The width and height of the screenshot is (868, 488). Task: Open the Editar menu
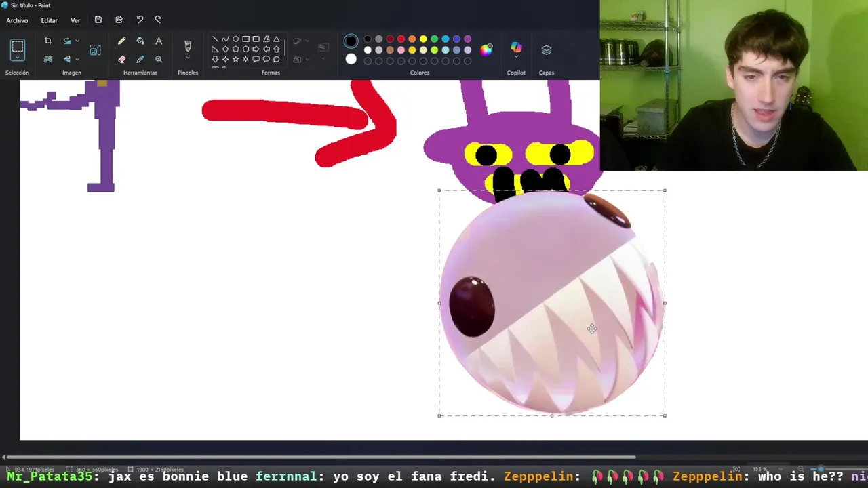[x=50, y=20]
